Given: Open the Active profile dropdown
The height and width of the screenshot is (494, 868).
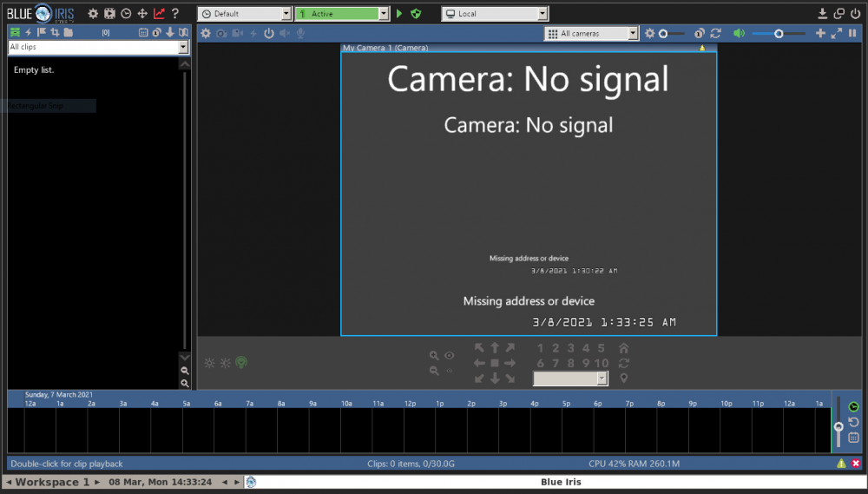Looking at the screenshot, I should pyautogui.click(x=342, y=14).
